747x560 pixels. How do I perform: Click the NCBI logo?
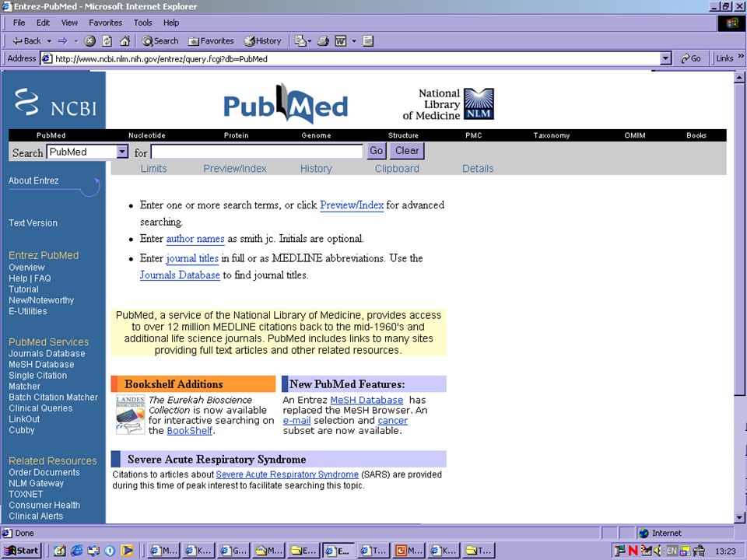[x=55, y=102]
